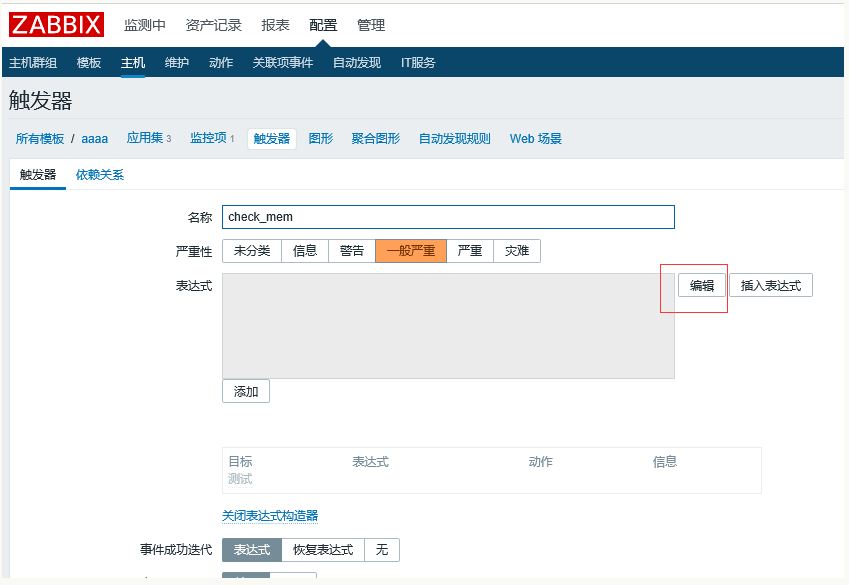Follow the 所有模板 breadcrumb link
The height and width of the screenshot is (585, 849).
point(40,139)
